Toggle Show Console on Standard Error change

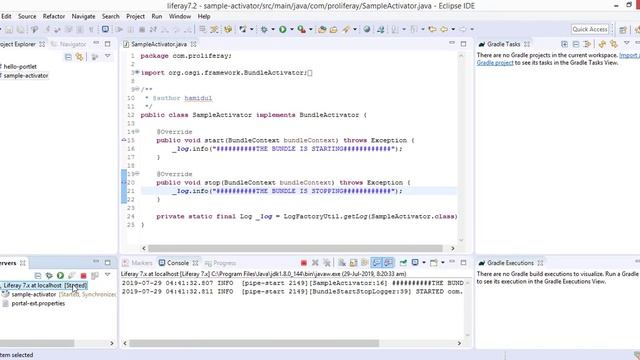(388, 263)
